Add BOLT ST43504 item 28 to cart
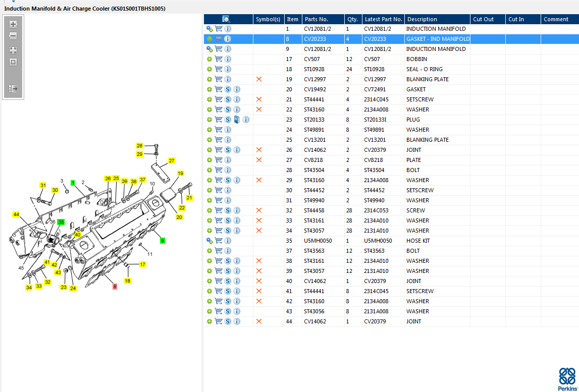 tap(219, 170)
